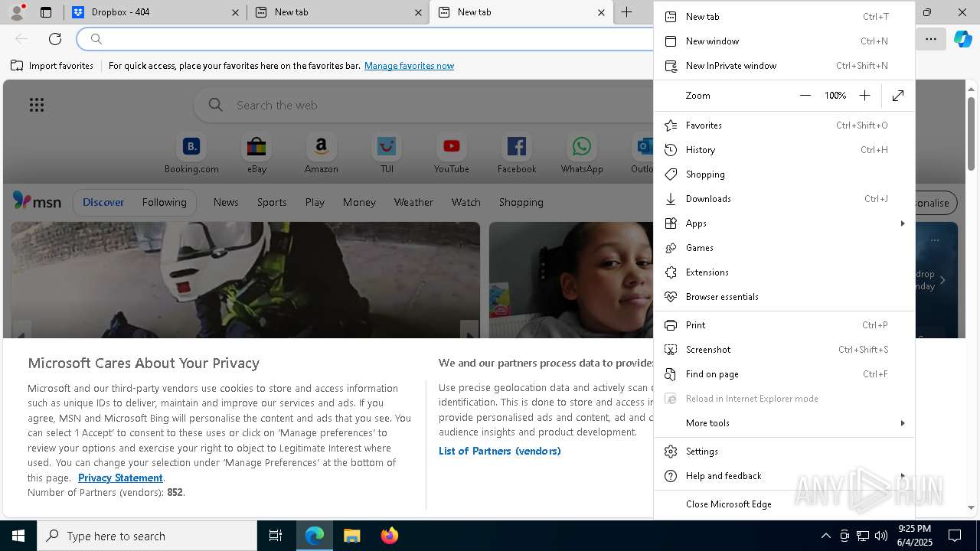Expand the Apps submenu
The height and width of the screenshot is (551, 980).
tap(785, 223)
